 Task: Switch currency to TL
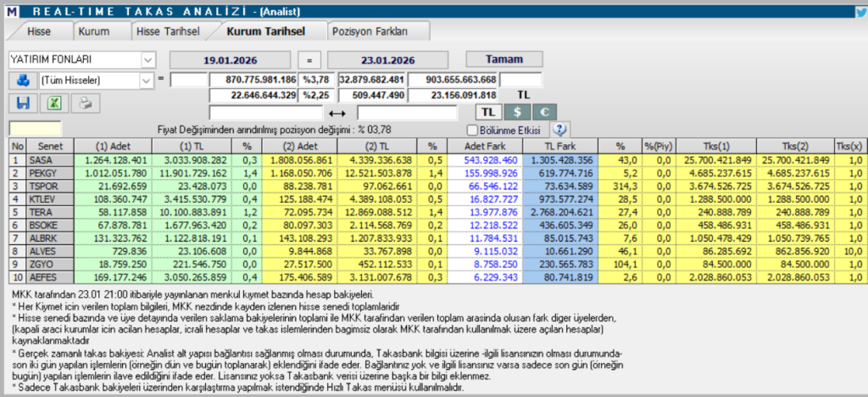click(x=487, y=112)
